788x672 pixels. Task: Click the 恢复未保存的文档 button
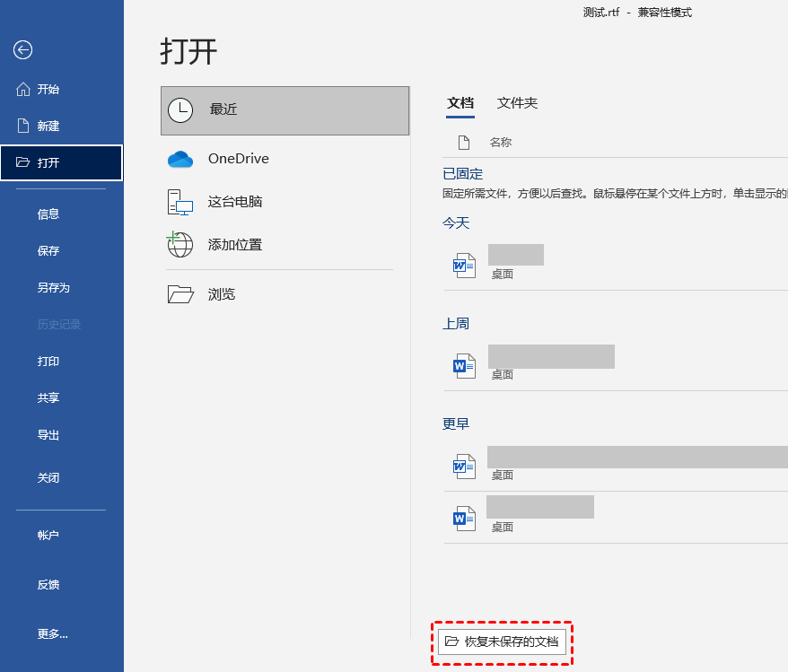502,641
